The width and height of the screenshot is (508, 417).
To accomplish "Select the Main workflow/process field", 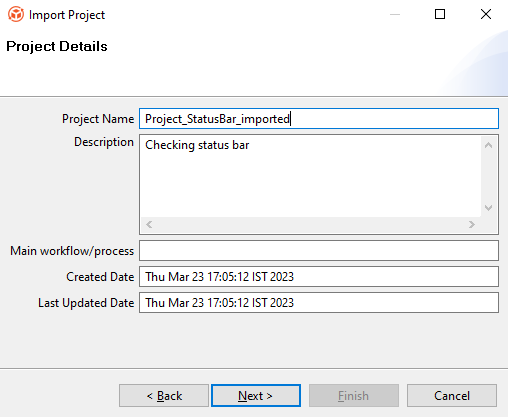I will coord(319,250).
